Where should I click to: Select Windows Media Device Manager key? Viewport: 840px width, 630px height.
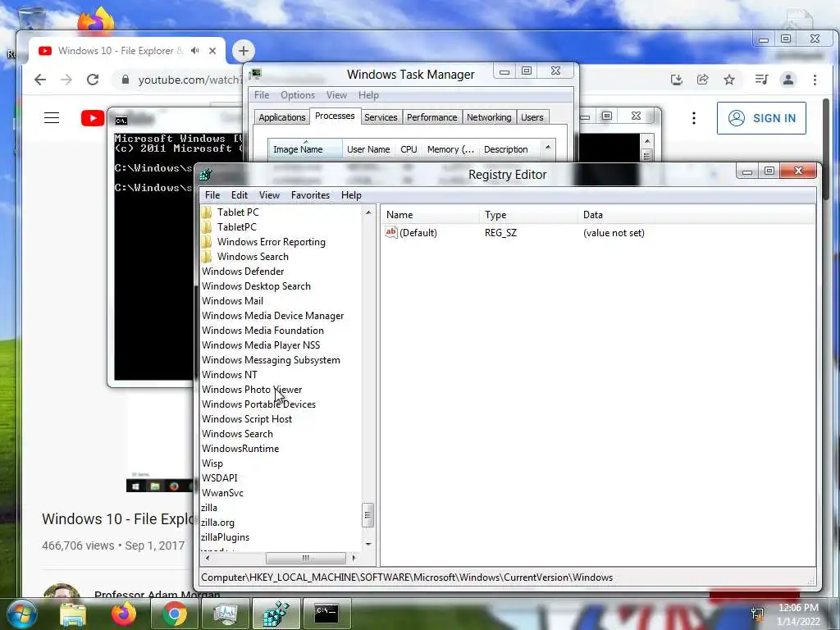tap(272, 316)
